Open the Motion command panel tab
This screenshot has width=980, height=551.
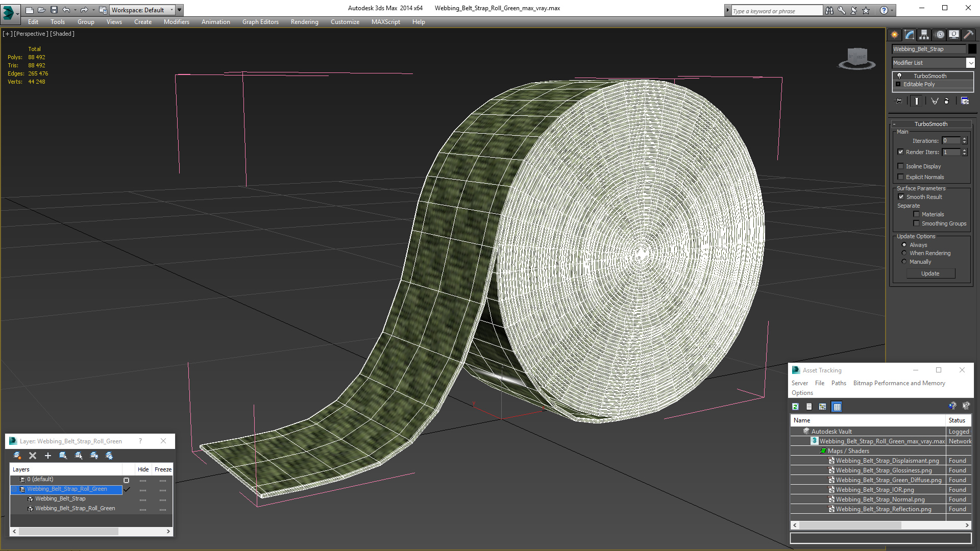tap(940, 35)
